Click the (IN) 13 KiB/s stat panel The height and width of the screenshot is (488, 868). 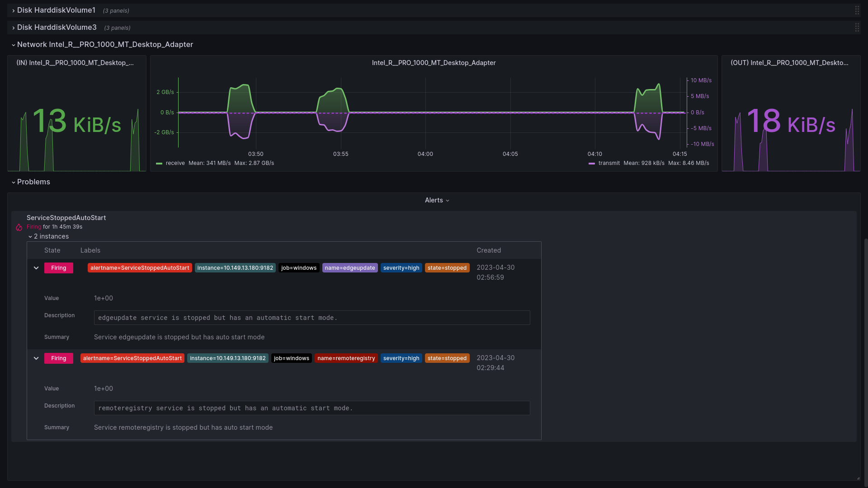click(77, 113)
